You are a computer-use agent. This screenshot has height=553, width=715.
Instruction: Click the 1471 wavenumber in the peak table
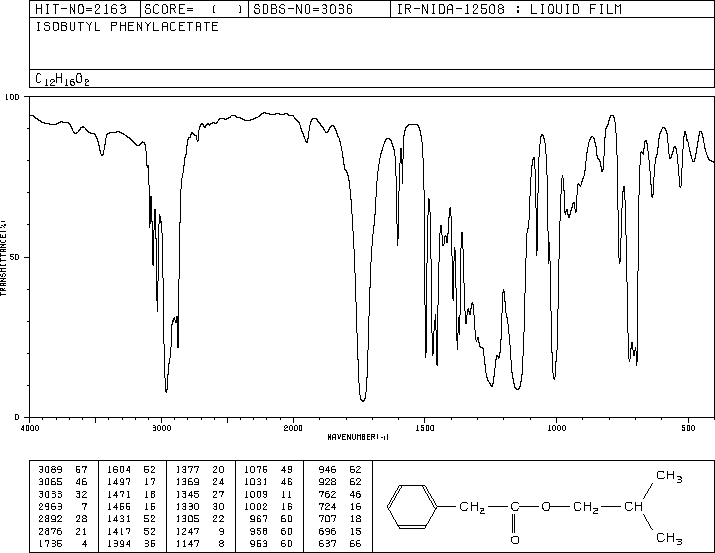[119, 494]
